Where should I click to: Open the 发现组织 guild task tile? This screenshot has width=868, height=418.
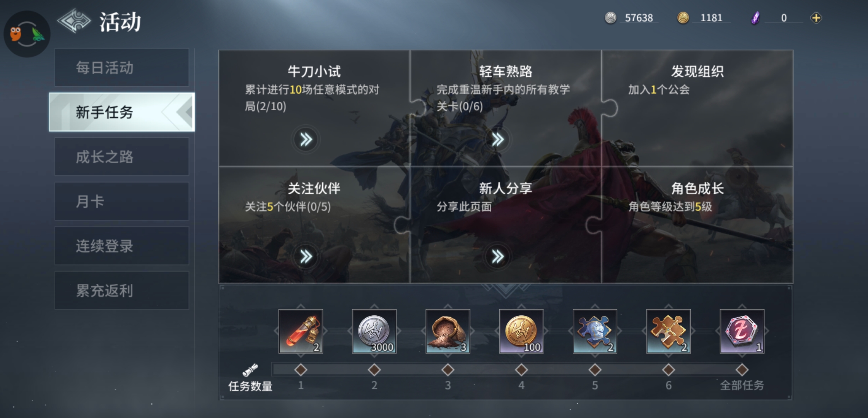pos(697,108)
